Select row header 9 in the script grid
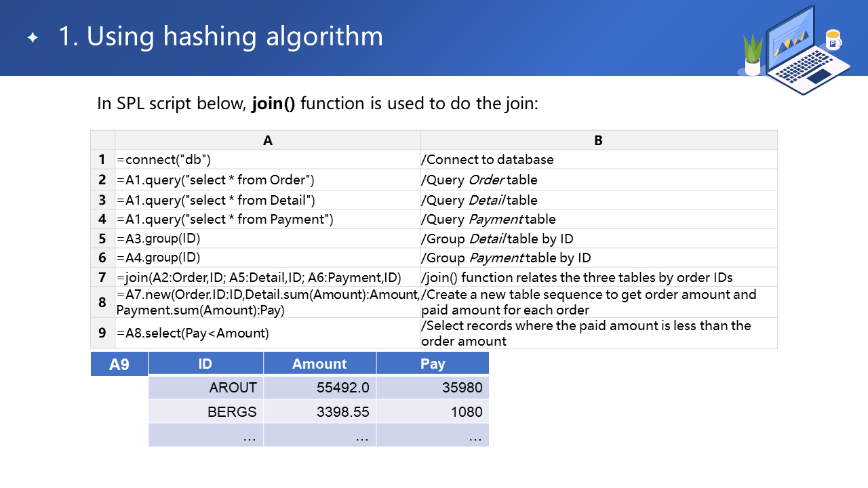Image resolution: width=868 pixels, height=488 pixels. point(102,333)
